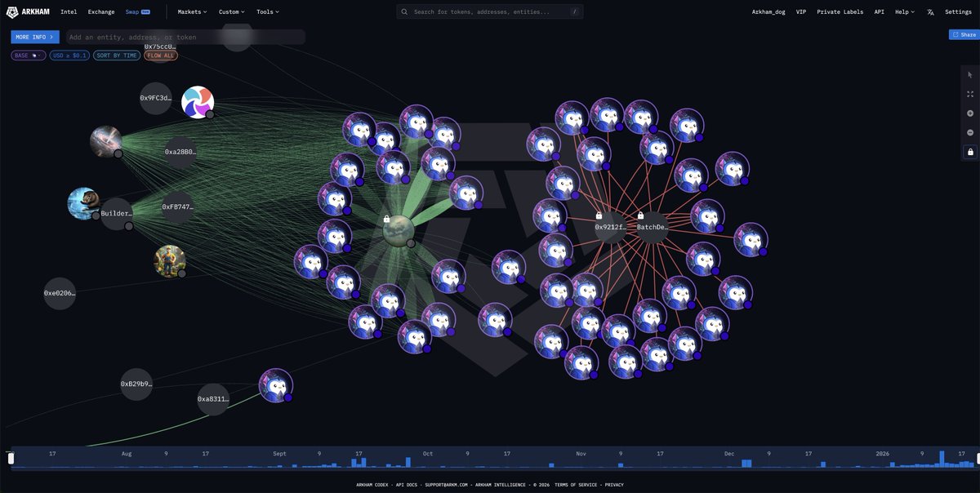Select the BatchDe node
Image resolution: width=980 pixels, height=493 pixels.
point(652,227)
